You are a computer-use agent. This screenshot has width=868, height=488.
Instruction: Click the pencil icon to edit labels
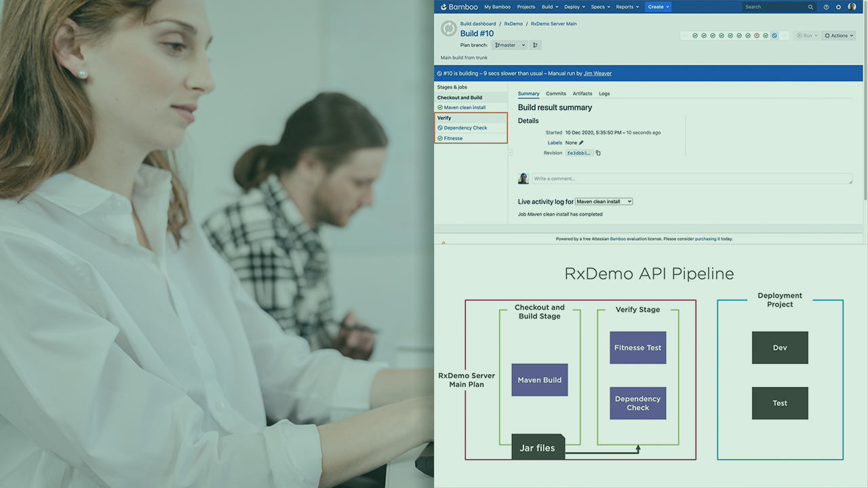pos(581,143)
